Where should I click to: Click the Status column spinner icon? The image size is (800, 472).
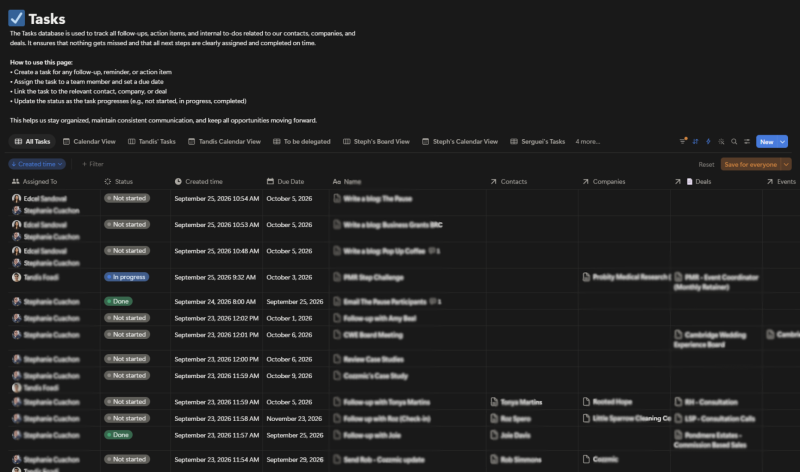pos(107,181)
